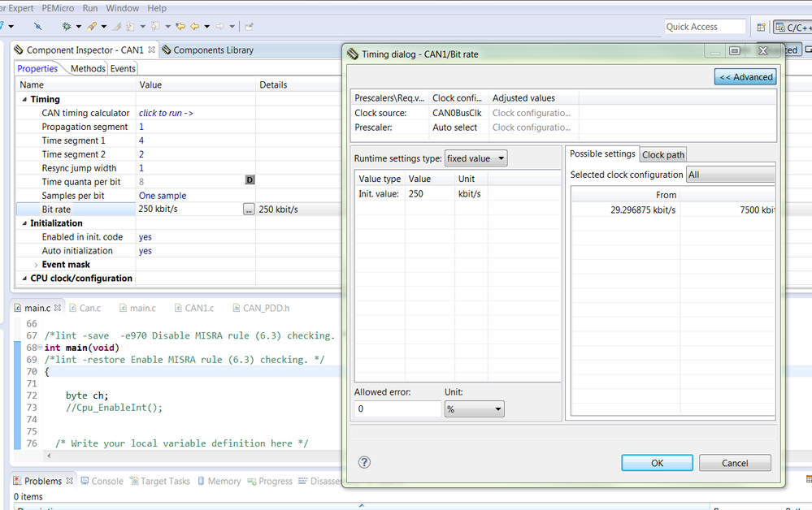Image resolution: width=812 pixels, height=510 pixels.
Task: Click the Adjusted values column header
Action: [x=533, y=98]
